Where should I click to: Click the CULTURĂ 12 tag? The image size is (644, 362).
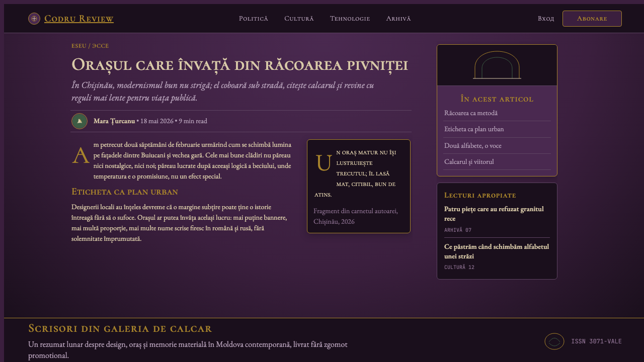coord(459,267)
